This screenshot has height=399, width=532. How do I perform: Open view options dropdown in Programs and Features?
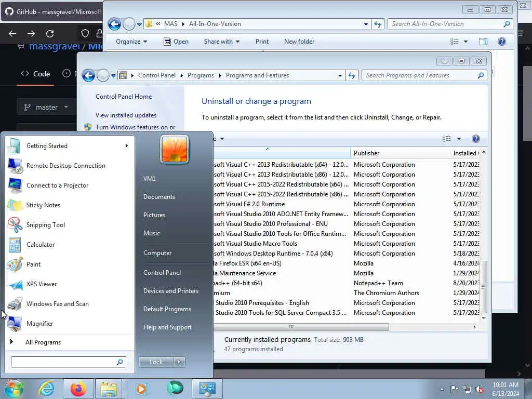coord(459,138)
